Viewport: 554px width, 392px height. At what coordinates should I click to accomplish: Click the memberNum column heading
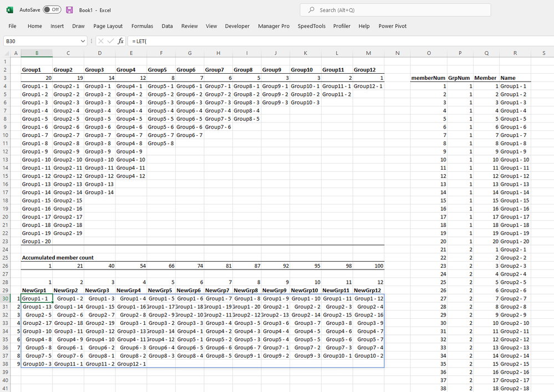pyautogui.click(x=428, y=78)
